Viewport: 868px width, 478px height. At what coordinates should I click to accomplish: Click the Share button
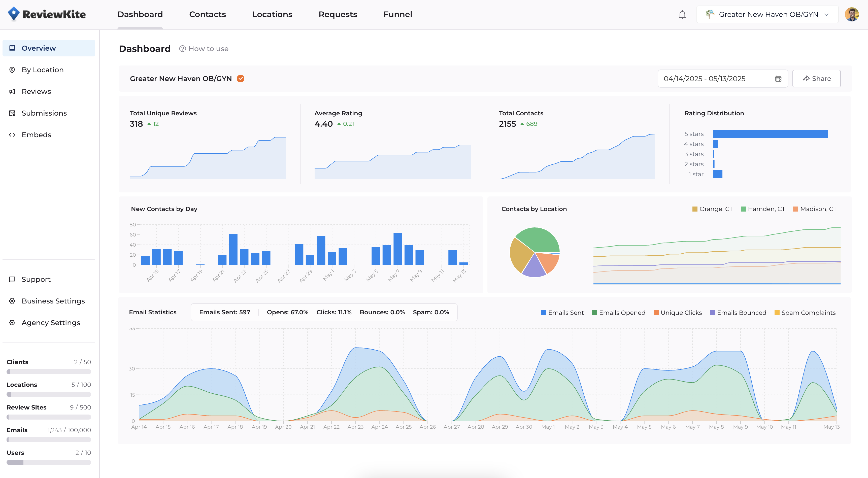[816, 79]
